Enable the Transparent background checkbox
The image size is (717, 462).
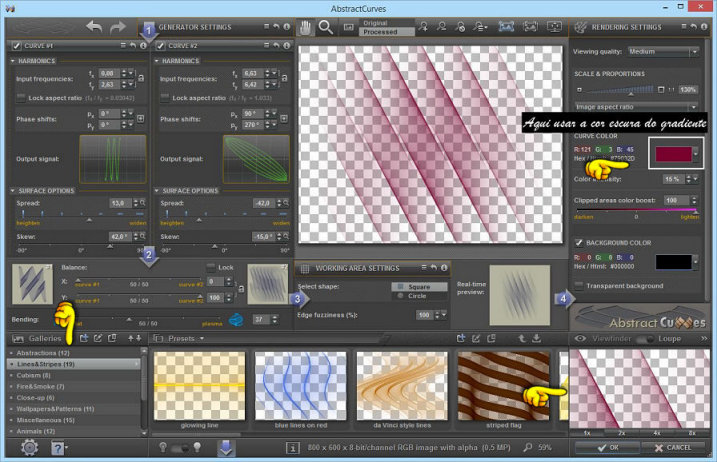[580, 285]
